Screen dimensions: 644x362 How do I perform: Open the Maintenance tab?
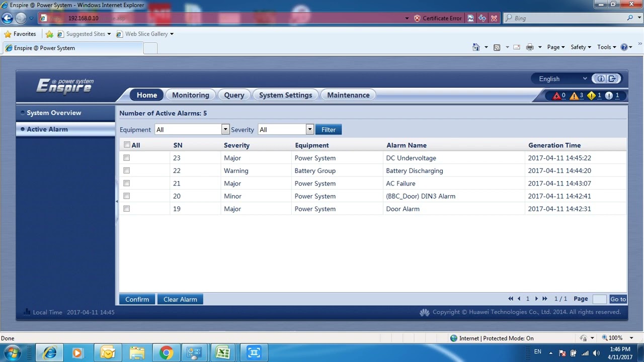(348, 95)
